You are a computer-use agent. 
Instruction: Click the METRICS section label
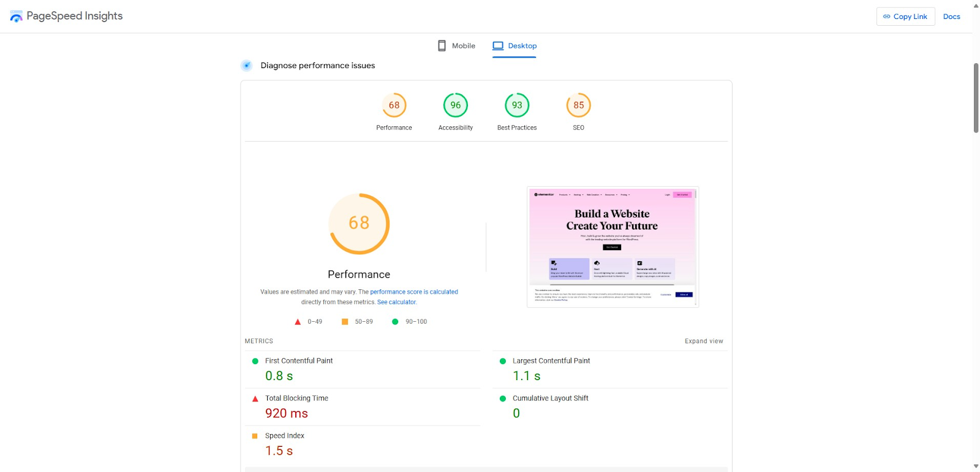[x=259, y=341]
